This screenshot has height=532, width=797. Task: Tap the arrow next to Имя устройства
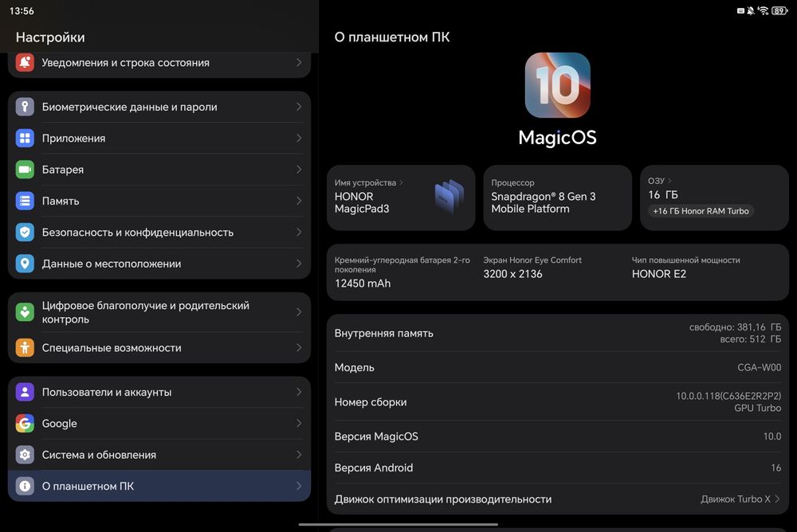pos(401,182)
